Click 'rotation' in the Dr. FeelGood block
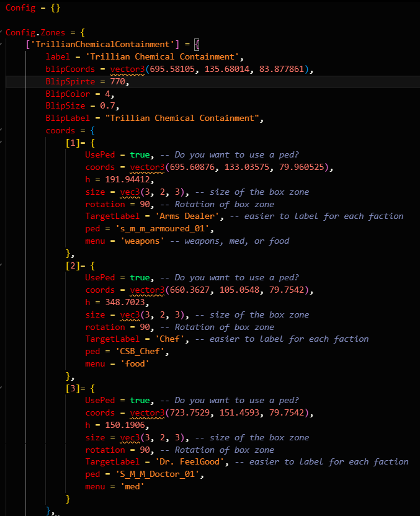This screenshot has height=516, width=420. (x=105, y=450)
